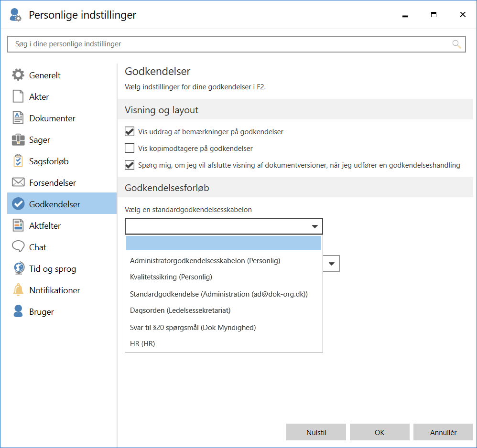The height and width of the screenshot is (448, 477).
Task: Open the Tid og sprog section
Action: pyautogui.click(x=53, y=269)
